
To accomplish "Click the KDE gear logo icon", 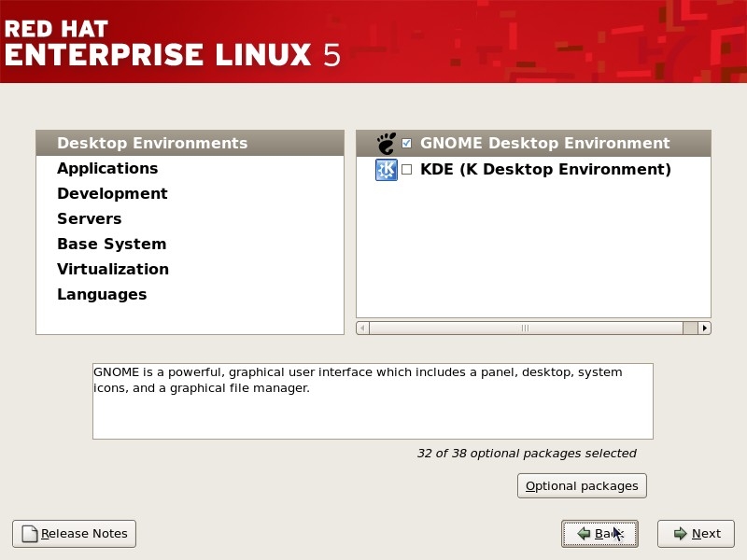I will [387, 170].
